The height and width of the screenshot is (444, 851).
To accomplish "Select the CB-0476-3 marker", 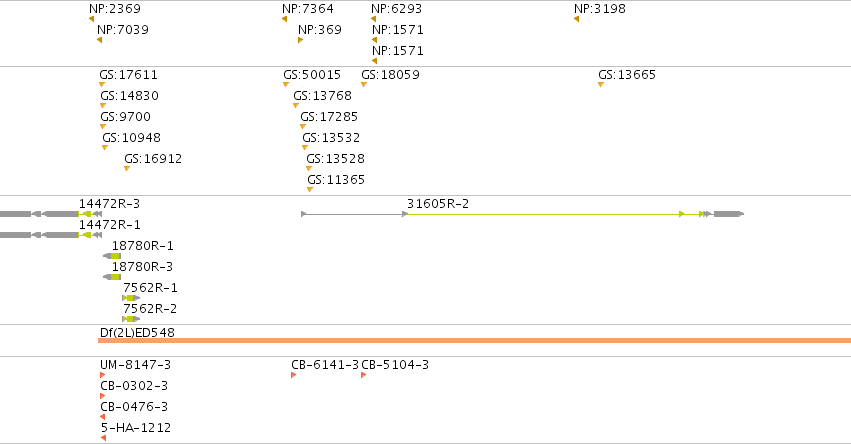I will (x=103, y=417).
